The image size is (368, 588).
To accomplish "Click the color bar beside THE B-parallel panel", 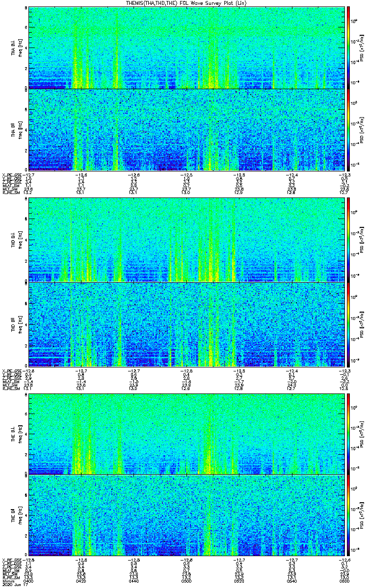I will coord(348,515).
